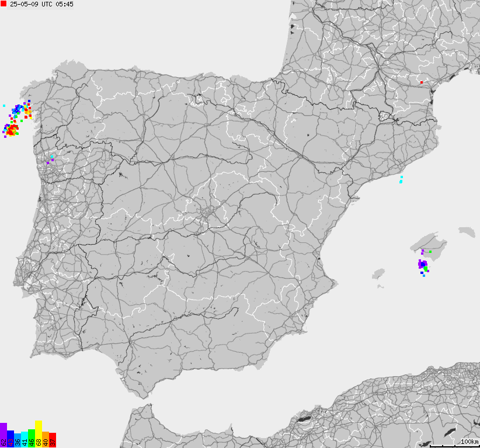Viewport: 480px width, 448px height.
Task: Click the red-yellow lightning cluster off the Galician coast
Action: [12, 130]
